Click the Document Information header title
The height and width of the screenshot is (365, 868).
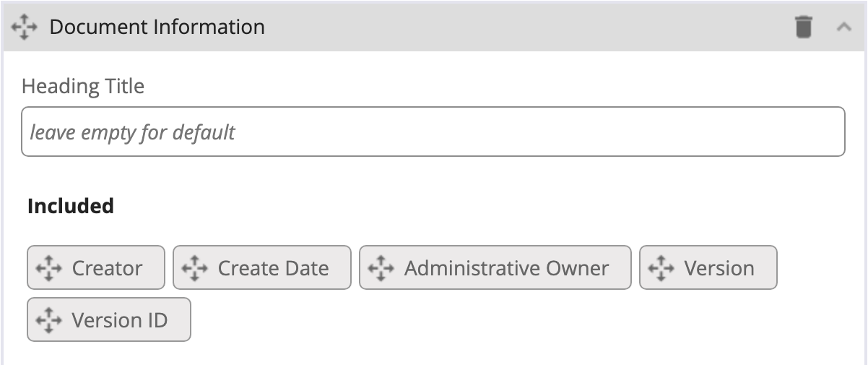pyautogui.click(x=157, y=27)
